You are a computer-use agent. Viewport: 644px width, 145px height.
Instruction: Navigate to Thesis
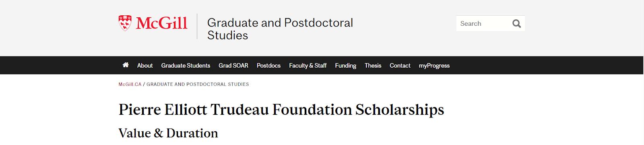point(373,65)
